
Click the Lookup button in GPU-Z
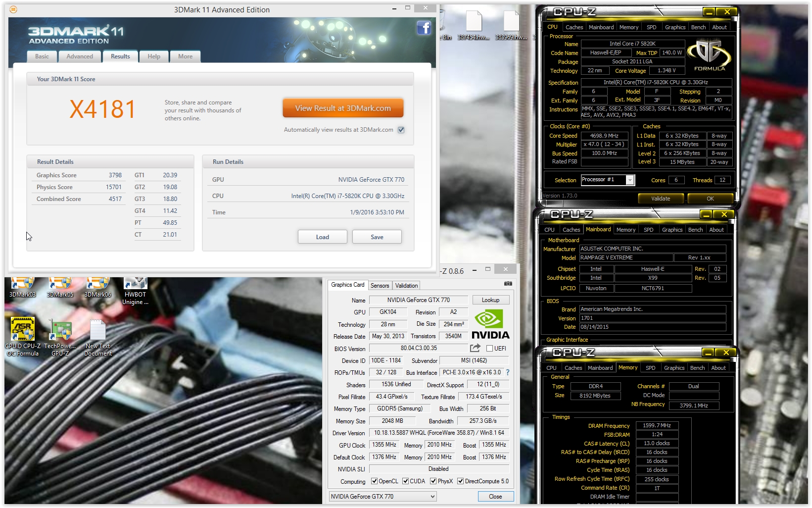[x=490, y=300]
